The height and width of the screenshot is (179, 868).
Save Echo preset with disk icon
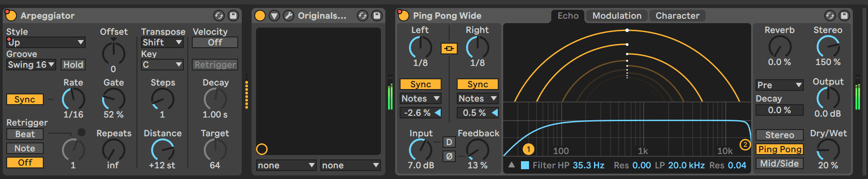[844, 16]
